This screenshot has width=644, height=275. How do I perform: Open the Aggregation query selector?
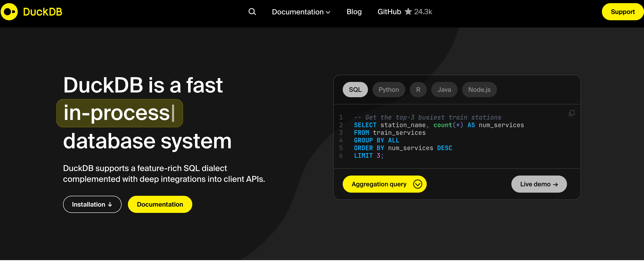pyautogui.click(x=385, y=184)
